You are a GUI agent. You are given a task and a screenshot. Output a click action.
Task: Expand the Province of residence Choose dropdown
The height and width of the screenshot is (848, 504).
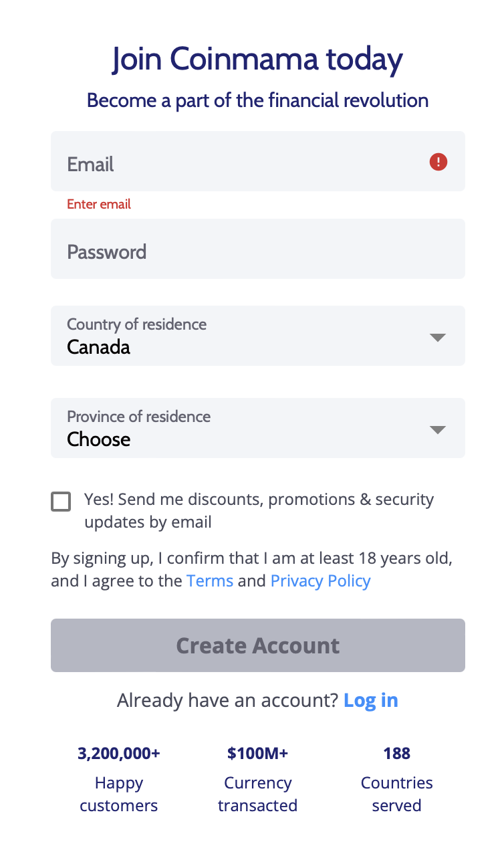(x=258, y=428)
